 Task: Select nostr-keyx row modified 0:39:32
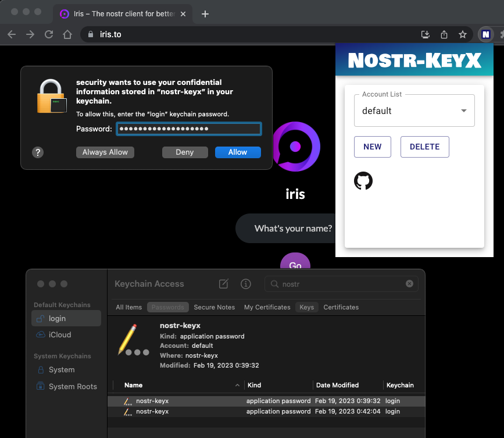pos(266,401)
